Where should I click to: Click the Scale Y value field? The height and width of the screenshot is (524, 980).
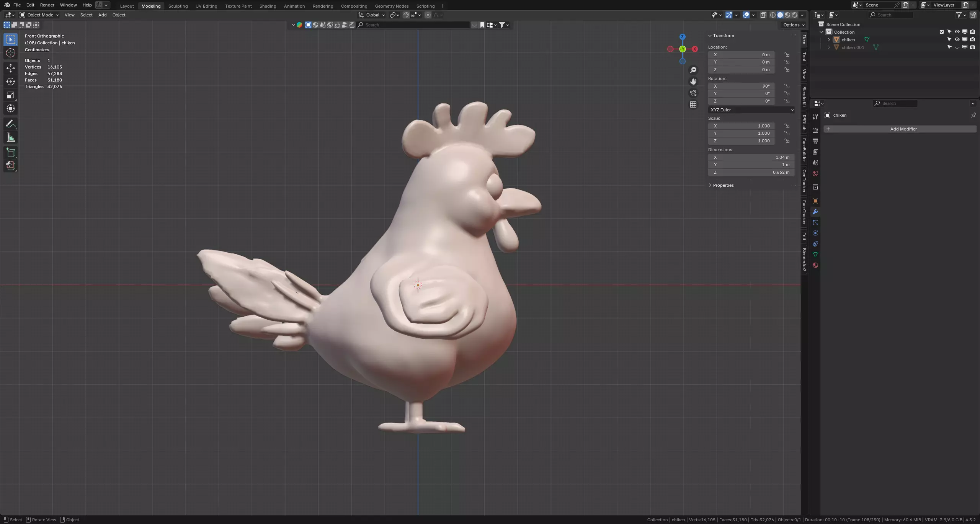tap(742, 133)
